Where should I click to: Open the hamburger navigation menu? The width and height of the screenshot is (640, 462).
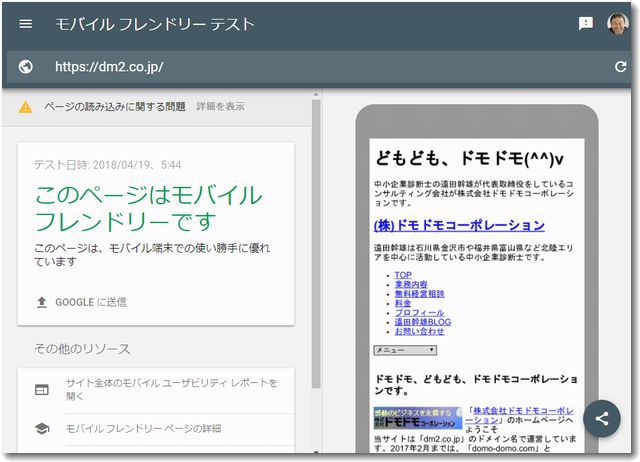(x=26, y=24)
